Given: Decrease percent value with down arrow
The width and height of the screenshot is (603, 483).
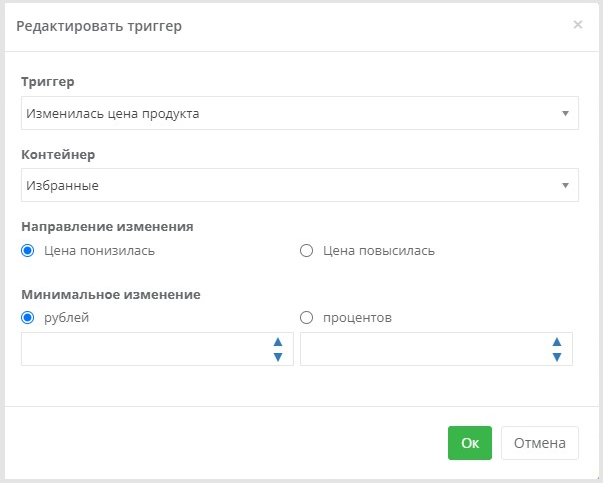Looking at the screenshot, I should point(556,357).
